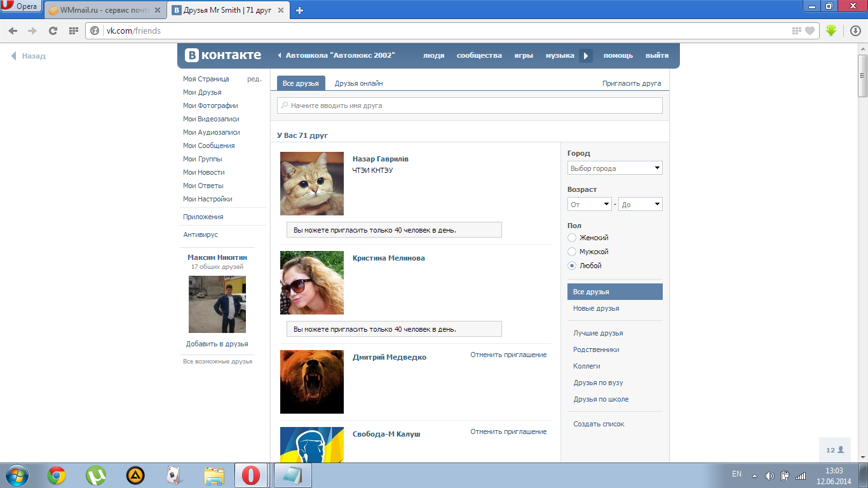
Task: Click the ред. edit link beside Моя Страница
Action: [254, 79]
